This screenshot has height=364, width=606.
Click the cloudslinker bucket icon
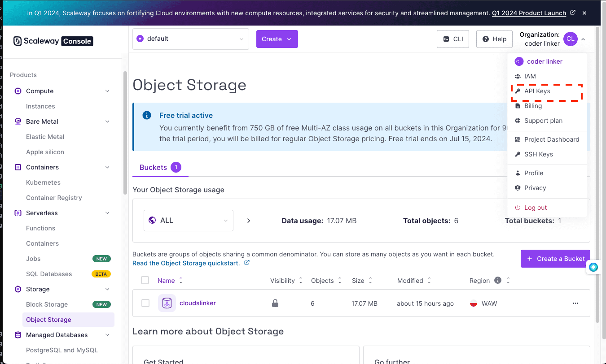click(x=167, y=303)
